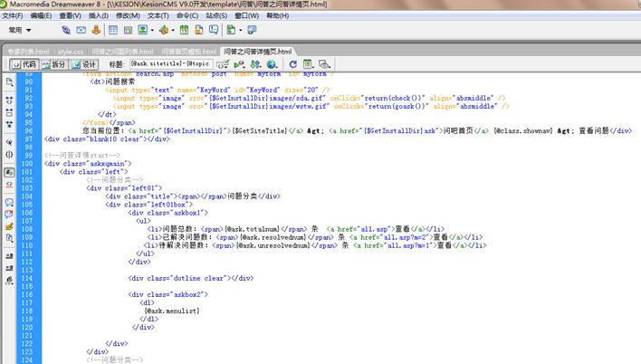This screenshot has width=641, height=364.
Task: Switch to the style.css tab
Action: tap(71, 52)
